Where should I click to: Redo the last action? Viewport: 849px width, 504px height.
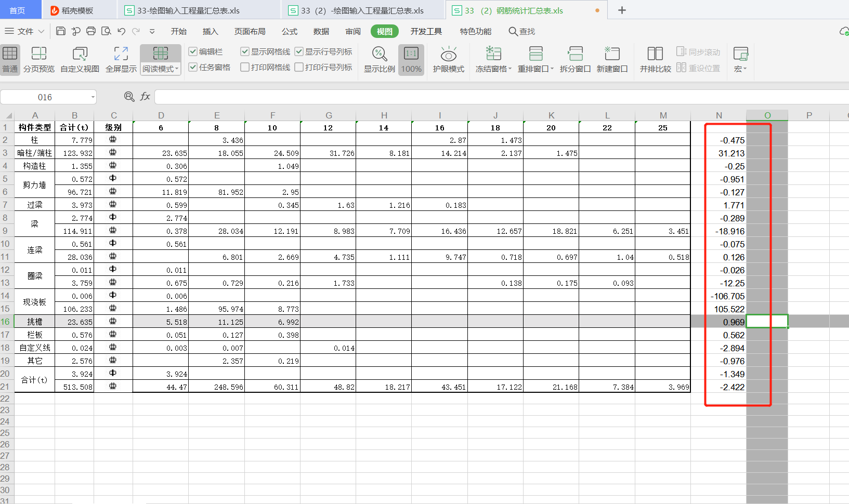pos(136,31)
